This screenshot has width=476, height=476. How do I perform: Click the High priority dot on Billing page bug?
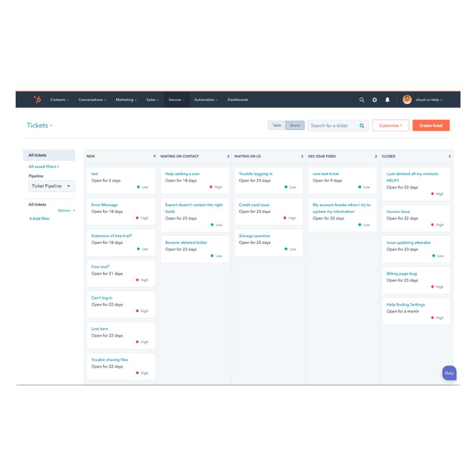coord(433,287)
